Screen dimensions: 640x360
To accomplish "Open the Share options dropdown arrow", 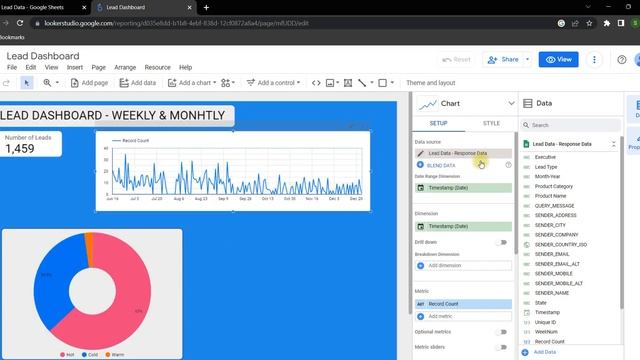I will point(527,60).
